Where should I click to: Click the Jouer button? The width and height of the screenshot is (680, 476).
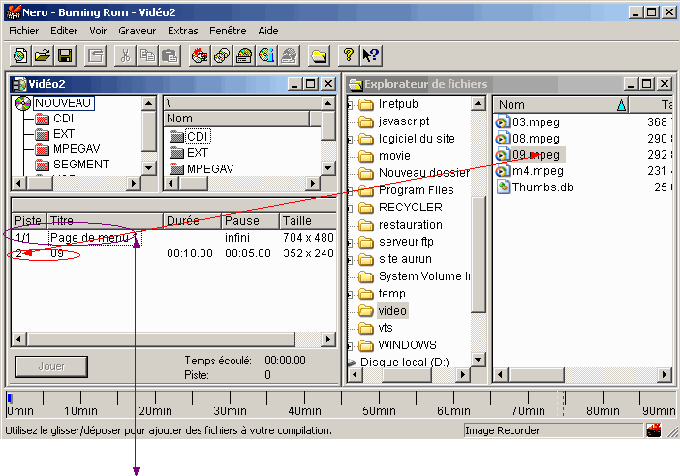coord(51,367)
